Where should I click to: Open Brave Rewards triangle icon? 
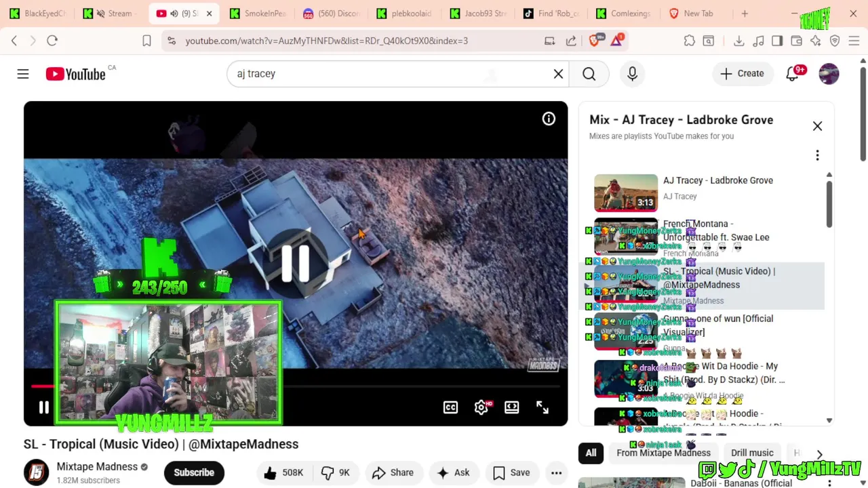[616, 41]
